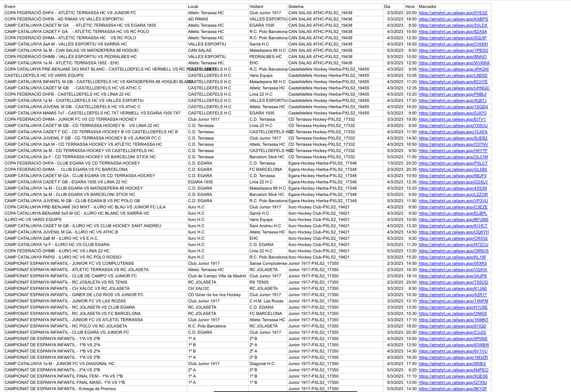Open link ending KABPS
This screenshot has width=571, height=392.
(x=453, y=19)
